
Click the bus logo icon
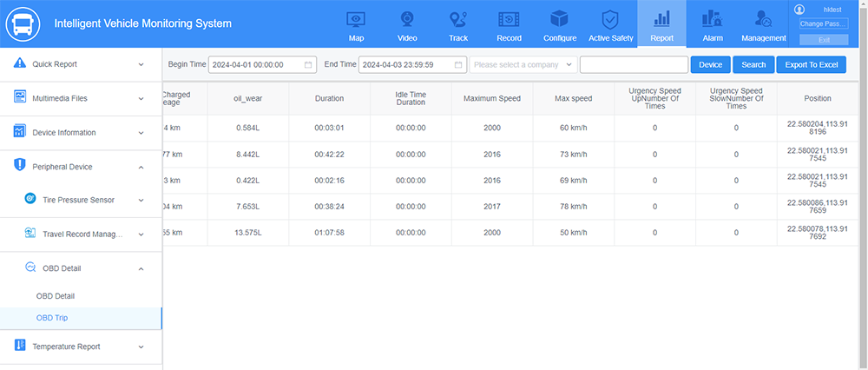pyautogui.click(x=23, y=23)
